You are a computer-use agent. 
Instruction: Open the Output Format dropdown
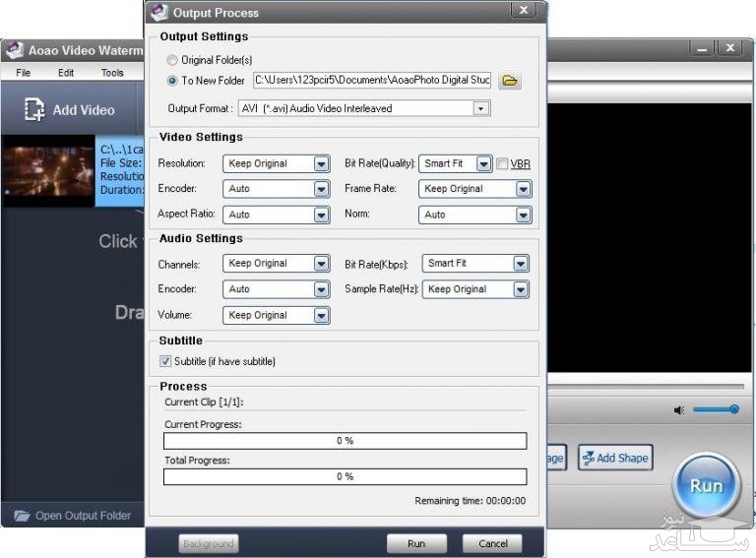coord(480,108)
